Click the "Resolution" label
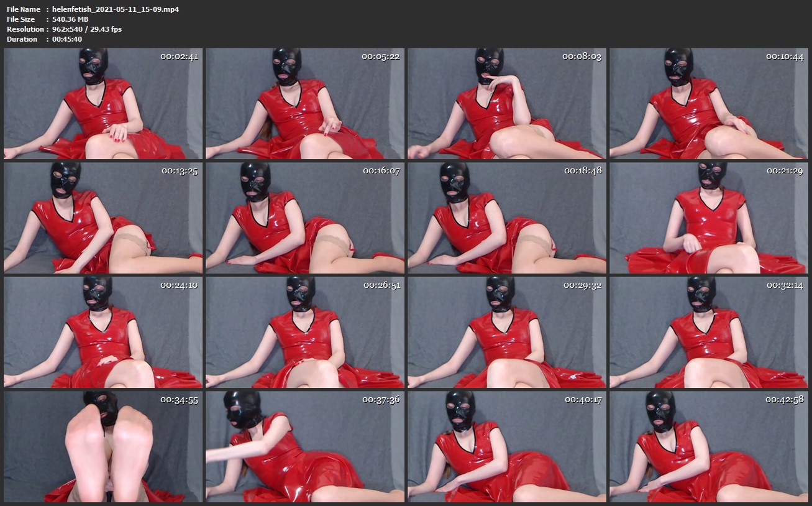 click(x=25, y=29)
